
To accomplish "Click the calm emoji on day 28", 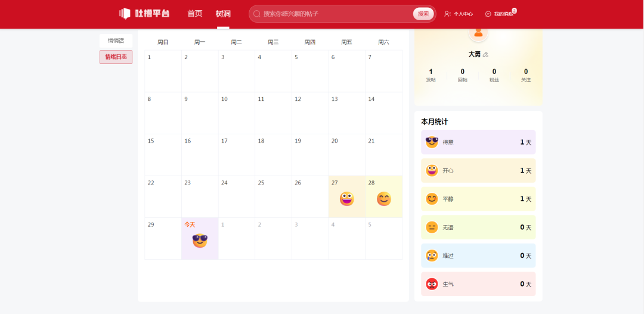I will pos(383,199).
